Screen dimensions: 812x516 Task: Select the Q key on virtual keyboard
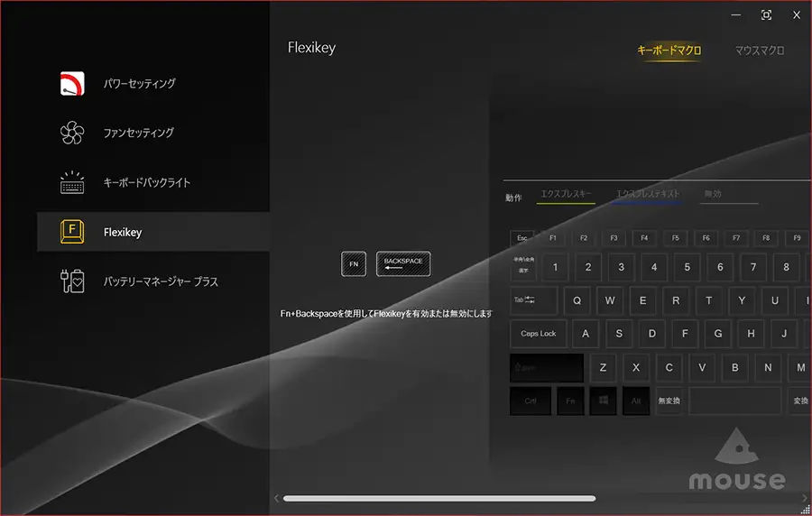tap(577, 300)
